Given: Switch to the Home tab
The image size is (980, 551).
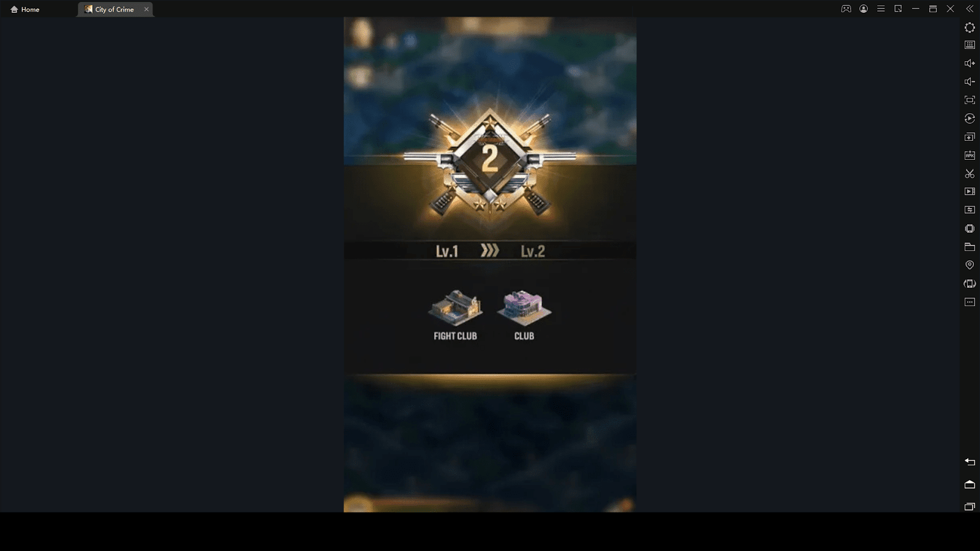Looking at the screenshot, I should click(x=25, y=9).
